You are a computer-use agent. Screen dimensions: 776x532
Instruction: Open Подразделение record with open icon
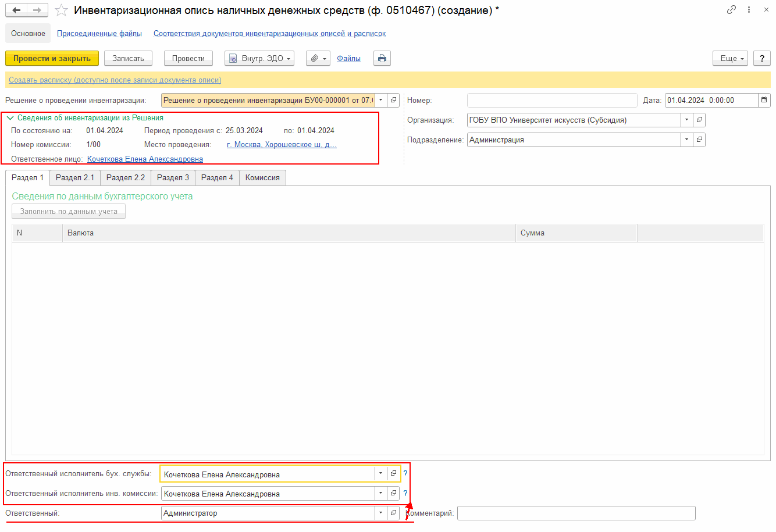pyautogui.click(x=699, y=140)
